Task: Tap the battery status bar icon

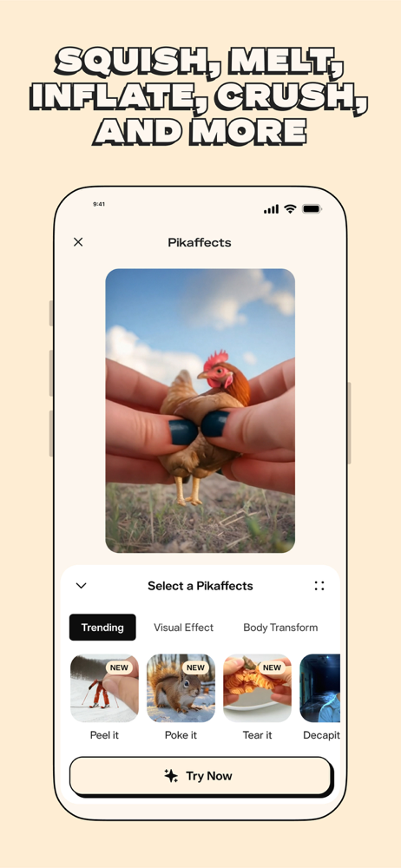Action: click(x=312, y=208)
